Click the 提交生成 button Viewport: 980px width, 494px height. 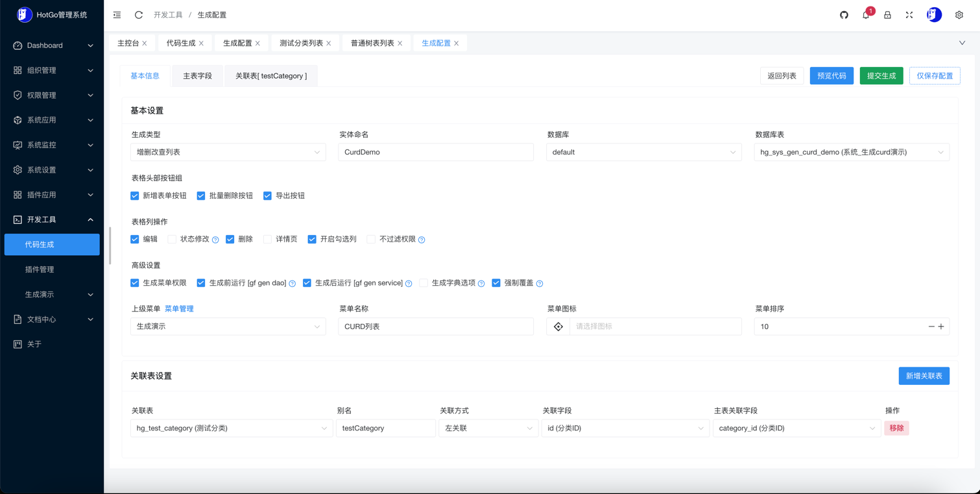[881, 76]
